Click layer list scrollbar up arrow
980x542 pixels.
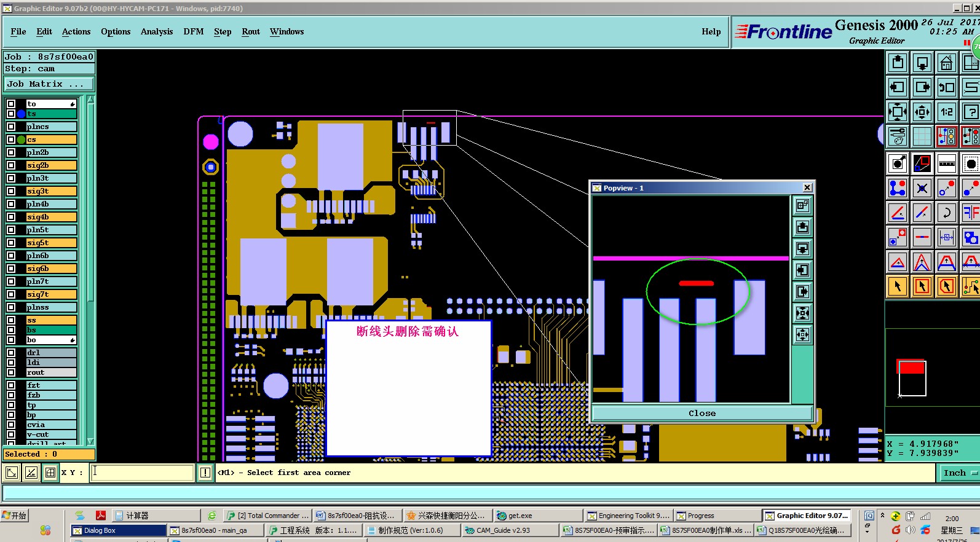click(91, 100)
